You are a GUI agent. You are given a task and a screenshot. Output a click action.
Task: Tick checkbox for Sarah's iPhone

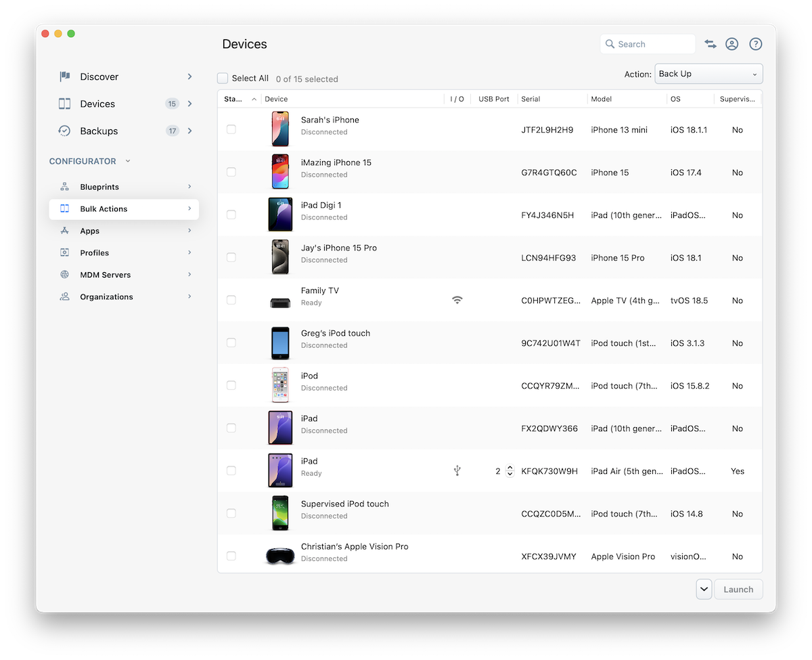tap(231, 129)
